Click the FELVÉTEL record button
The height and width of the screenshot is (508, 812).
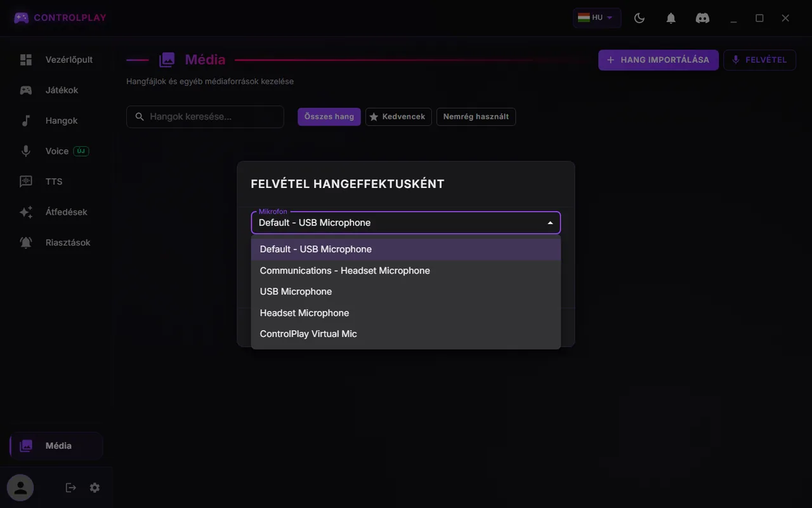759,60
